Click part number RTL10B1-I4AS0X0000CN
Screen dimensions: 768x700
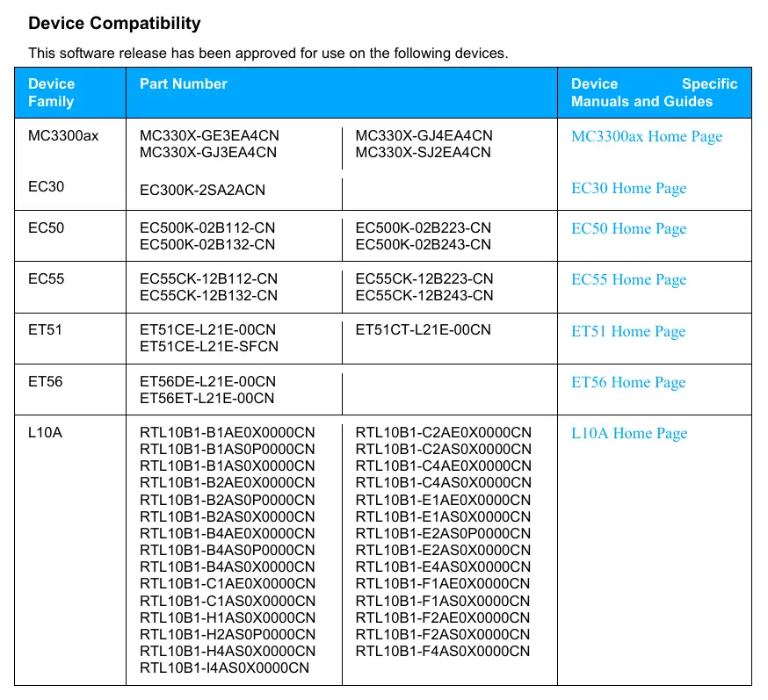(x=224, y=668)
